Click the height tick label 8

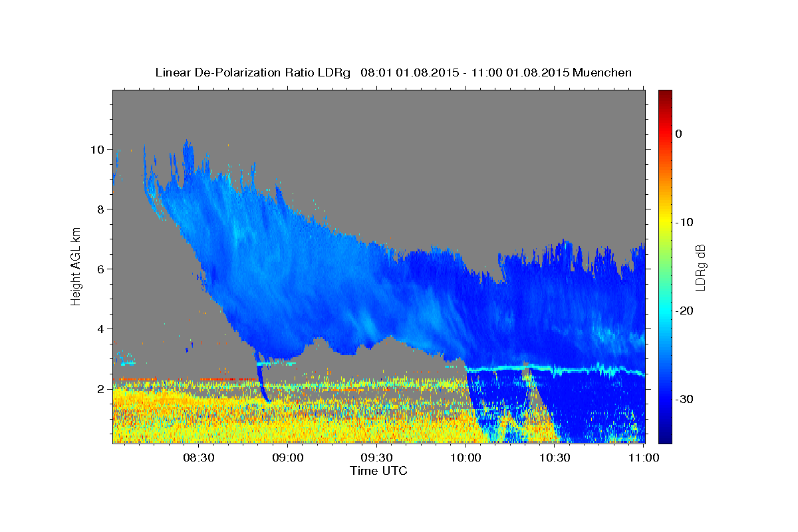click(102, 209)
